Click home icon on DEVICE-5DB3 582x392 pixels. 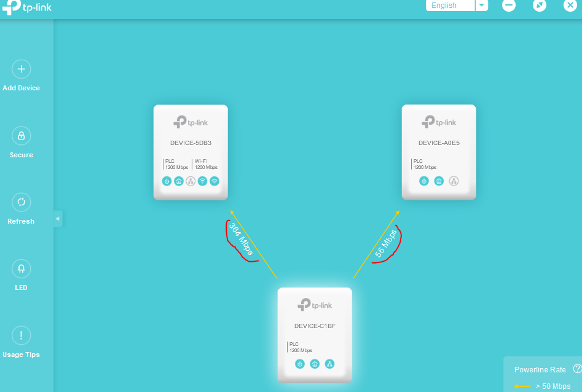(179, 181)
